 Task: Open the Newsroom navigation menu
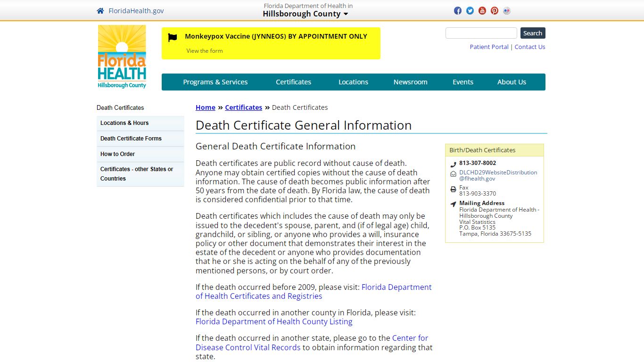point(410,82)
